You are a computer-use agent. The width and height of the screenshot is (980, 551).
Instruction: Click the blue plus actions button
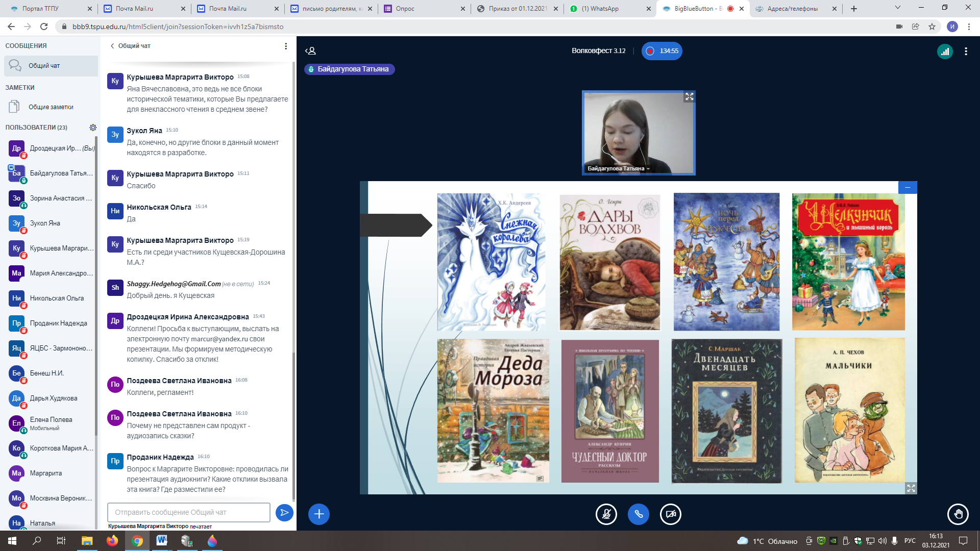[319, 514]
